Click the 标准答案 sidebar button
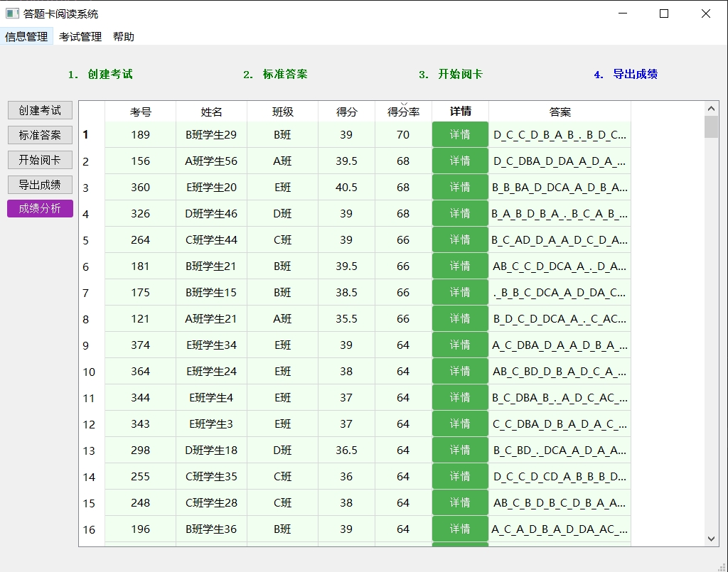Image resolution: width=728 pixels, height=572 pixels. coord(39,135)
